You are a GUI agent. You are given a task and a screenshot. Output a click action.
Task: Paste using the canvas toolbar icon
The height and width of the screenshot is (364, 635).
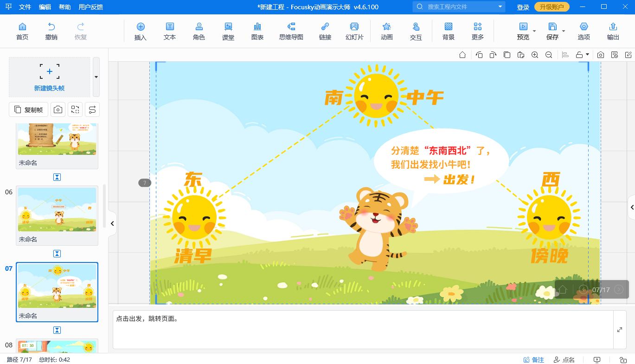point(521,55)
